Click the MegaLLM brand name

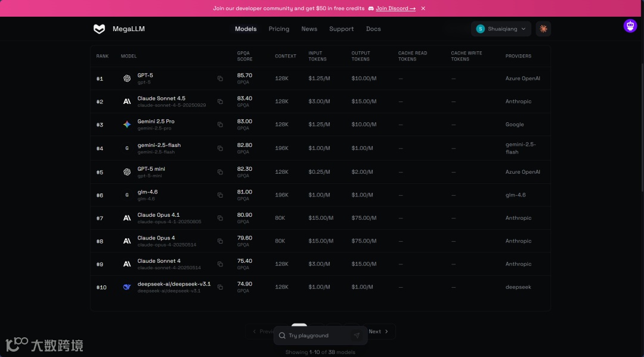pos(129,29)
